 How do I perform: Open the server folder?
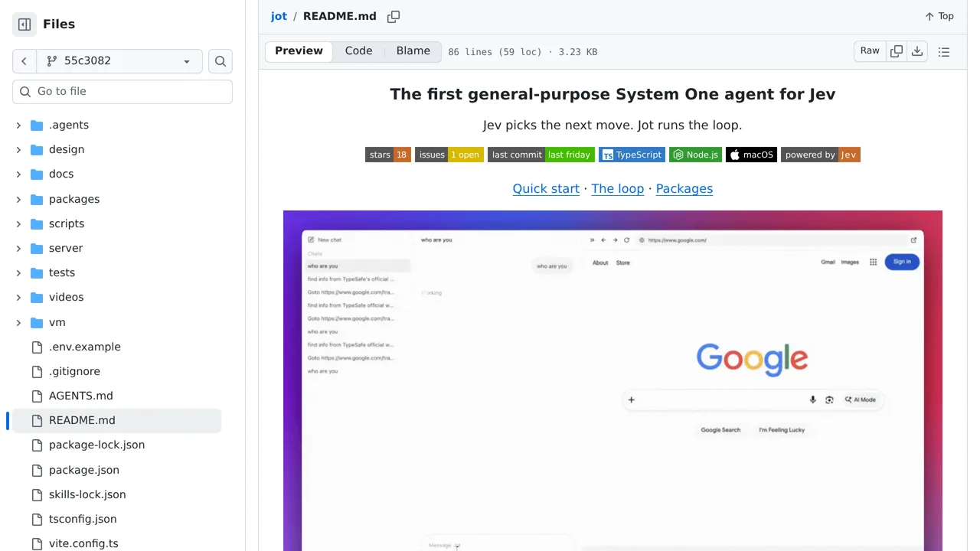(x=66, y=248)
